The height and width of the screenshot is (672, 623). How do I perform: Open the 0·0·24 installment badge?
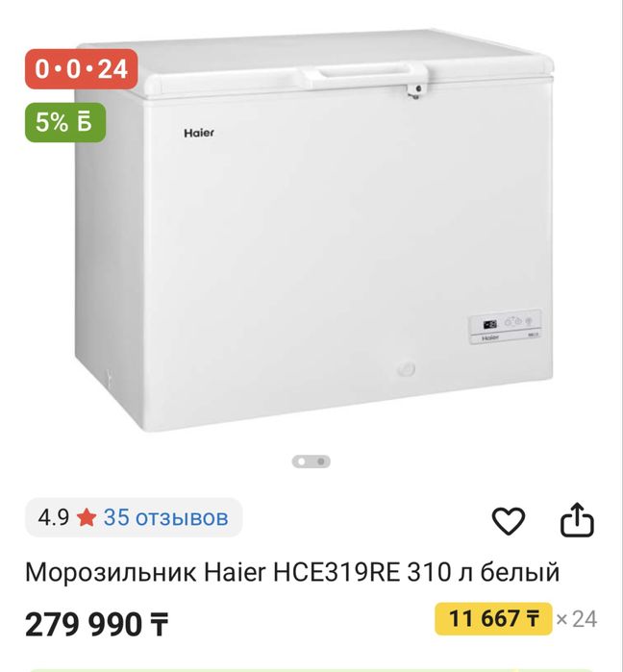coord(81,69)
